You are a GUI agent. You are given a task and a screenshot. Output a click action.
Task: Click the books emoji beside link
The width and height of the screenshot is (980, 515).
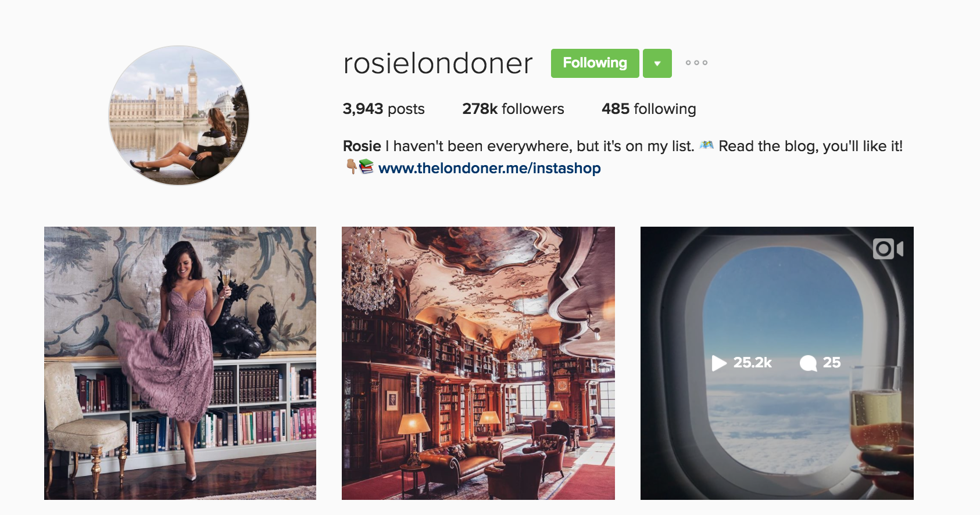pos(366,167)
